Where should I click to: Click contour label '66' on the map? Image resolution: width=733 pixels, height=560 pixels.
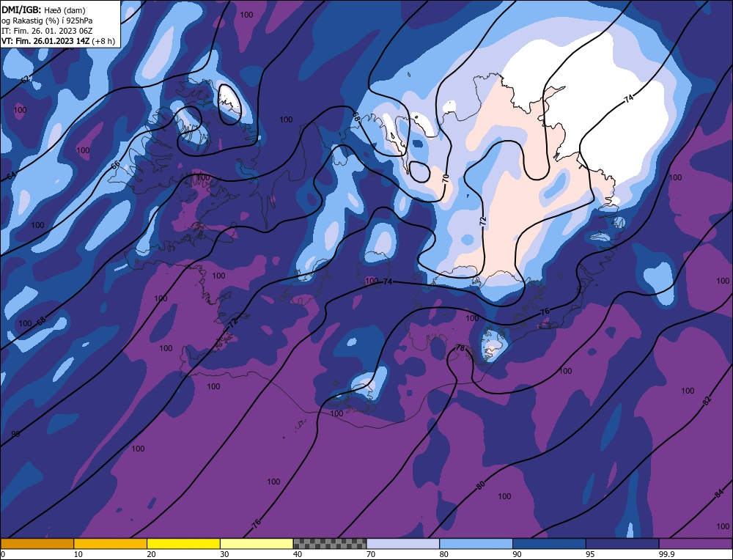click(x=115, y=166)
